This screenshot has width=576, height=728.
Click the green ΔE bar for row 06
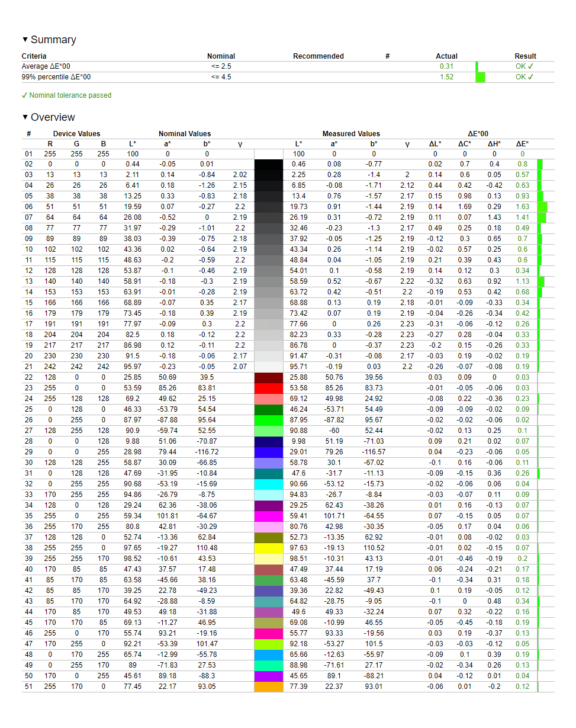(542, 207)
